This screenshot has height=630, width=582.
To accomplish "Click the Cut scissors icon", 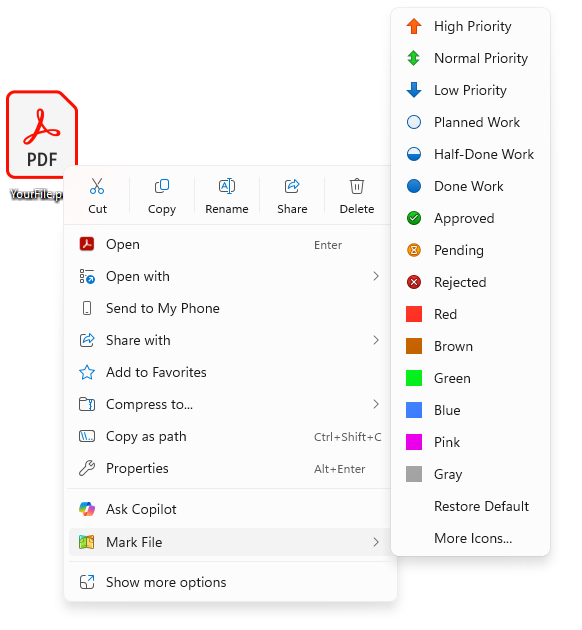I will [x=97, y=186].
